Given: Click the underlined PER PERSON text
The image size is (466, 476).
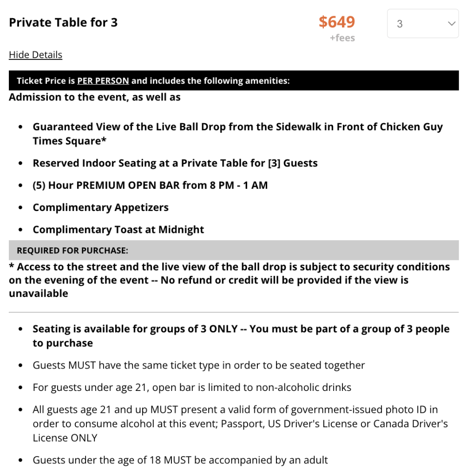Looking at the screenshot, I should pos(103,81).
